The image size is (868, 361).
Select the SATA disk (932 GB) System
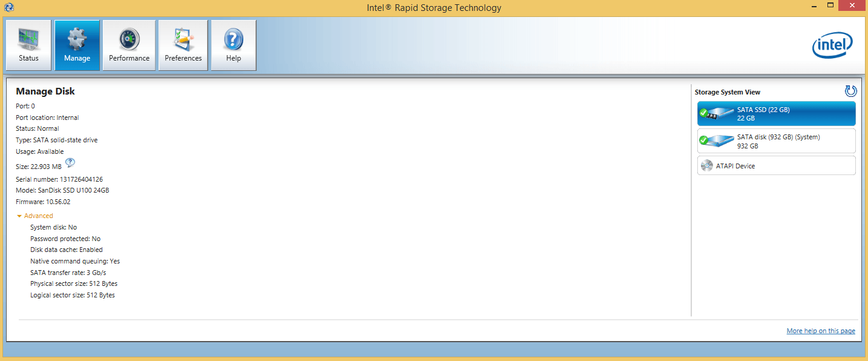tap(777, 141)
